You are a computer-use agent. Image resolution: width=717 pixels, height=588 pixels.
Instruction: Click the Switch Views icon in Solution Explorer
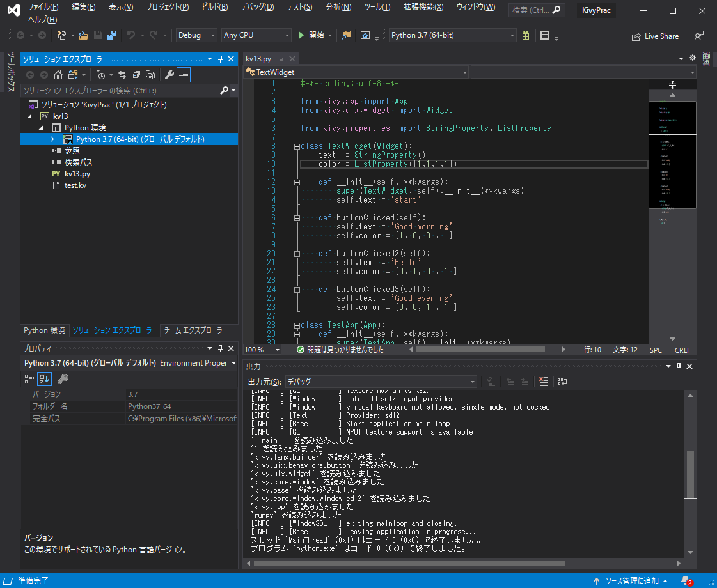(73, 75)
